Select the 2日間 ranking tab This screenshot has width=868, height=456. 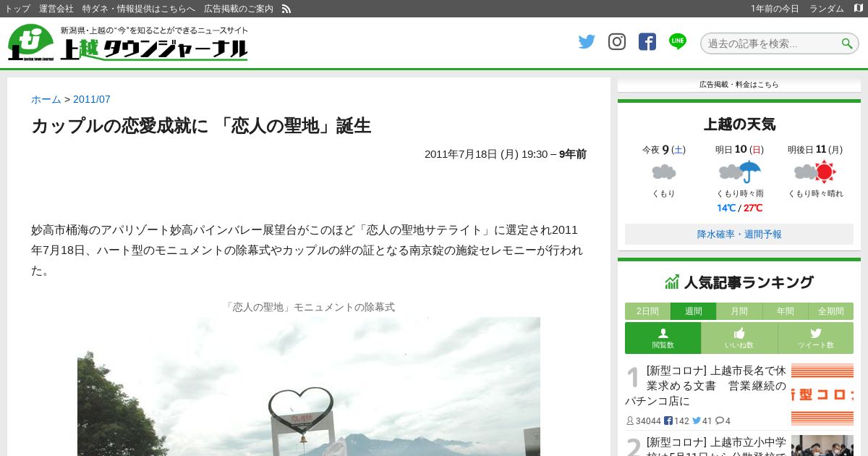(647, 311)
